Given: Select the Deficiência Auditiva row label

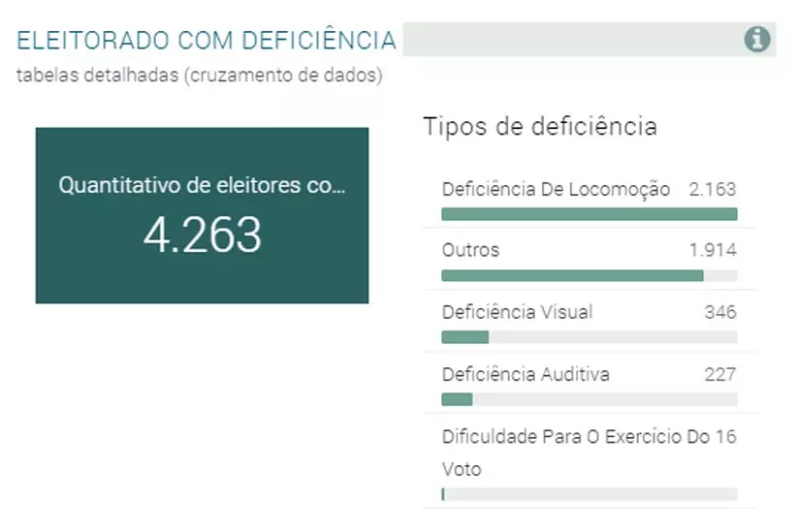Looking at the screenshot, I should [526, 374].
